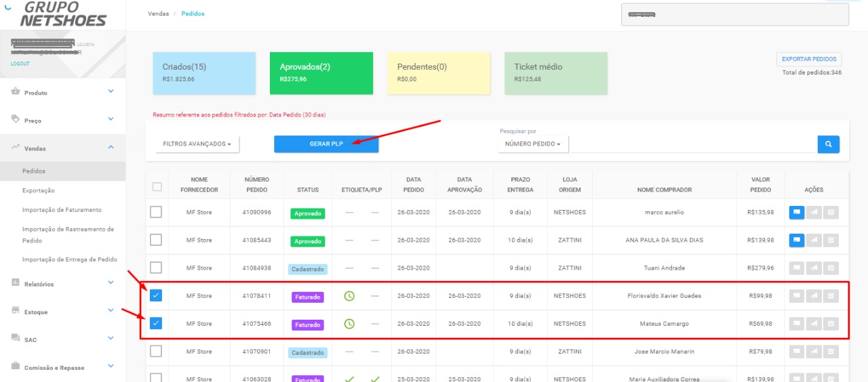The width and height of the screenshot is (868, 382).
Task: Click the Cadastrado status badge for order 41084938
Action: 308,269
